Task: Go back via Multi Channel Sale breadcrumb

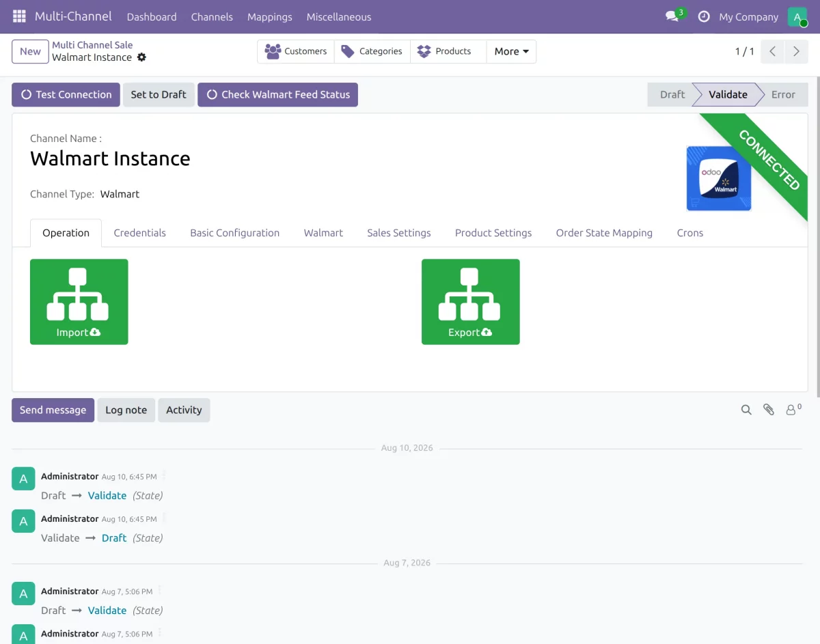Action: 92,45
